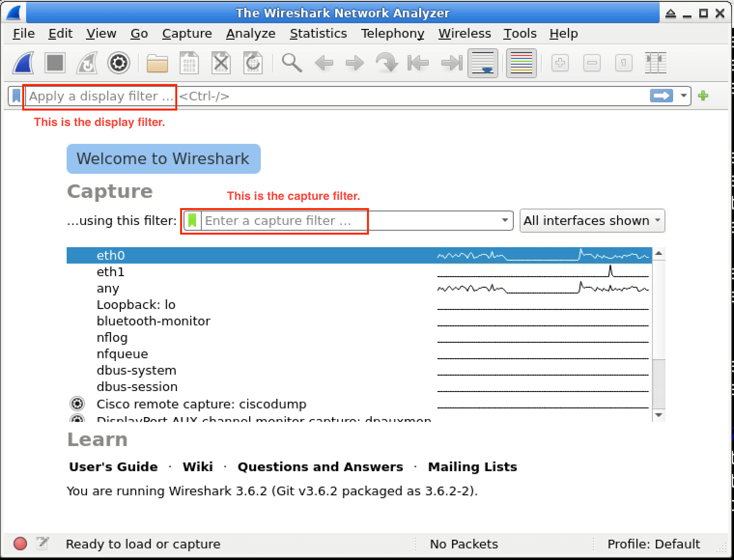This screenshot has height=560, width=734.
Task: Start a new capture with the shark fin icon
Action: [23, 63]
